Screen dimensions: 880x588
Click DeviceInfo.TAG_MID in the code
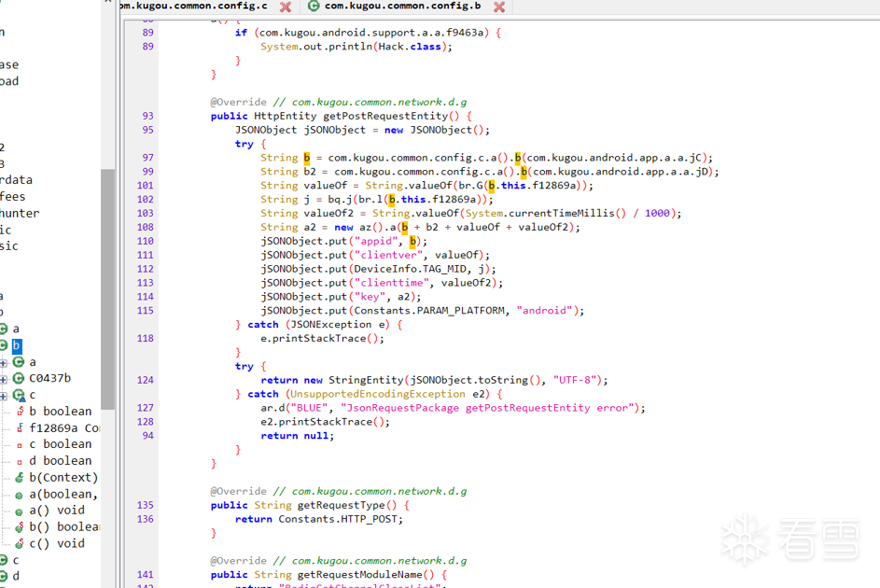click(x=412, y=269)
